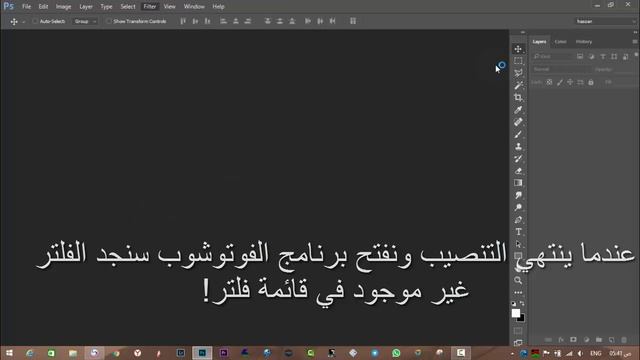Click the align top edges icon
The width and height of the screenshot is (640, 360).
183,21
